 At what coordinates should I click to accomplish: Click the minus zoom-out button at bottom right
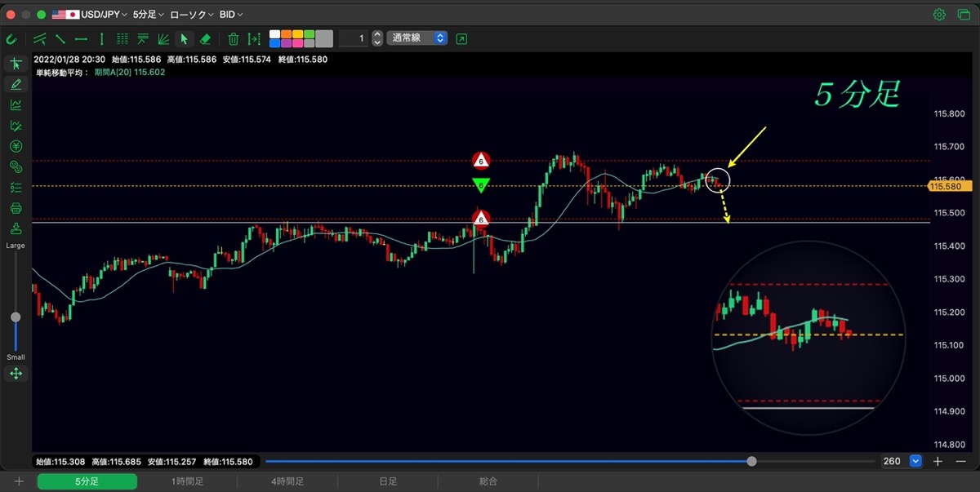point(960,461)
